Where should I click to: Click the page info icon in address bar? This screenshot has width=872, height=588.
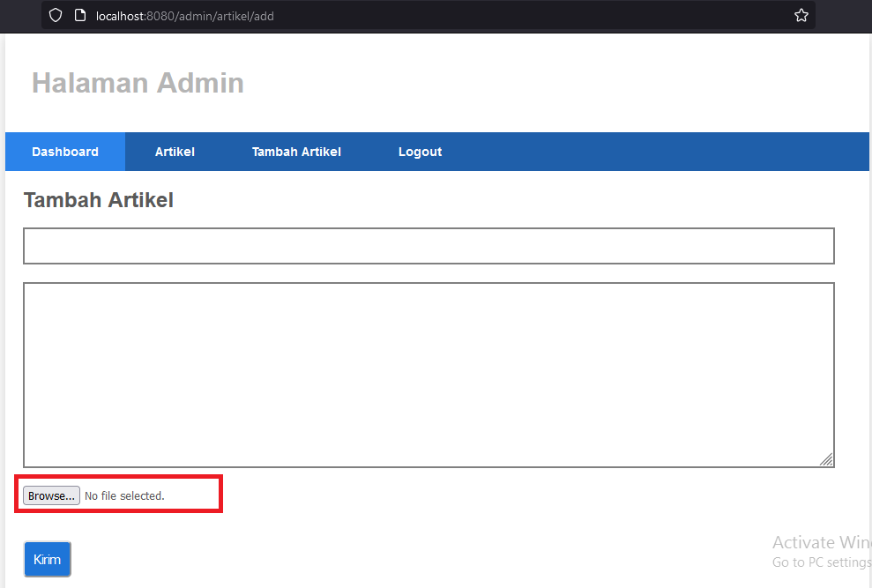pos(80,16)
